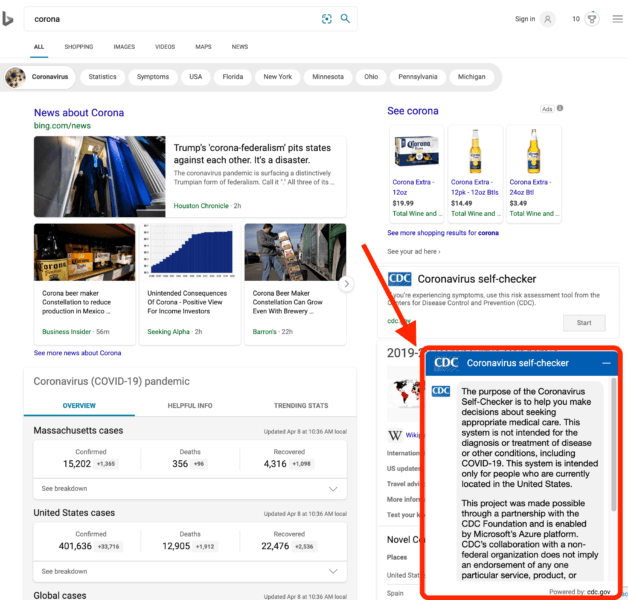Switch to the Images search tab
Viewport: 628px width, 600px height.
click(x=124, y=47)
